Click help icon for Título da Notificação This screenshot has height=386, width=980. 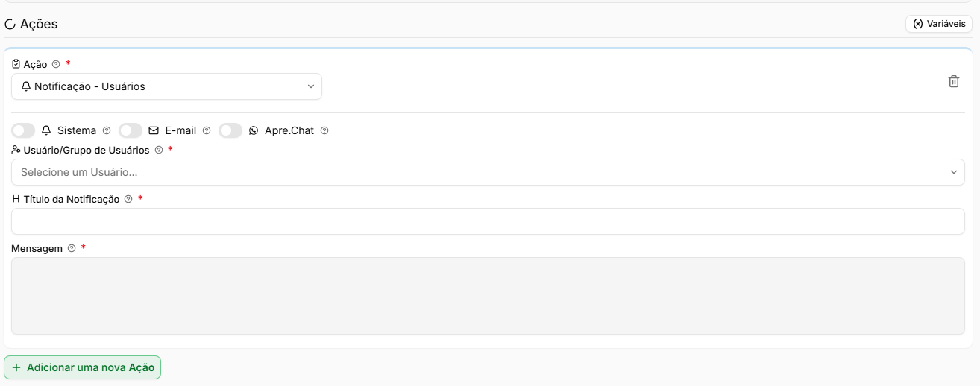128,199
